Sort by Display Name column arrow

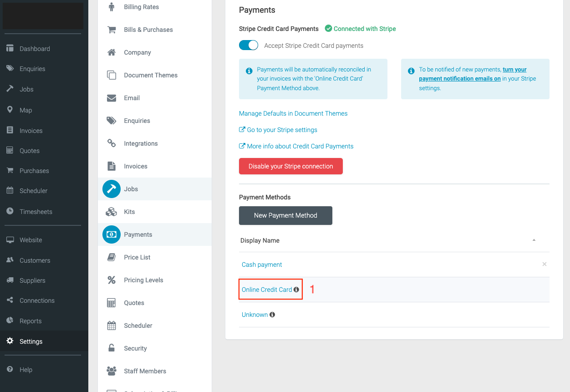(x=534, y=240)
